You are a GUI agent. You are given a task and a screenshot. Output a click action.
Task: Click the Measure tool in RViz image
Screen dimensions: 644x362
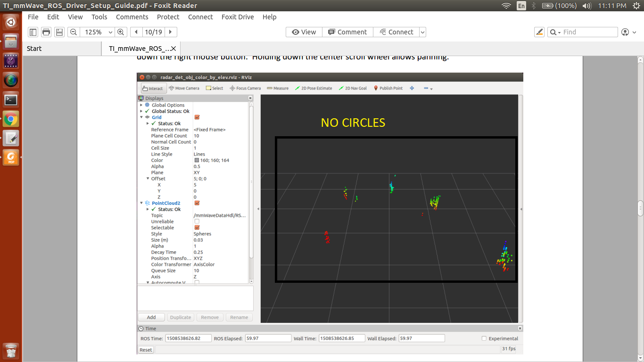(x=278, y=88)
